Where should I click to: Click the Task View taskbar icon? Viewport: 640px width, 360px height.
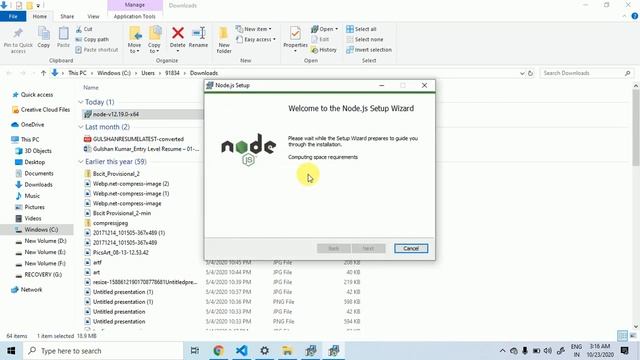195,351
